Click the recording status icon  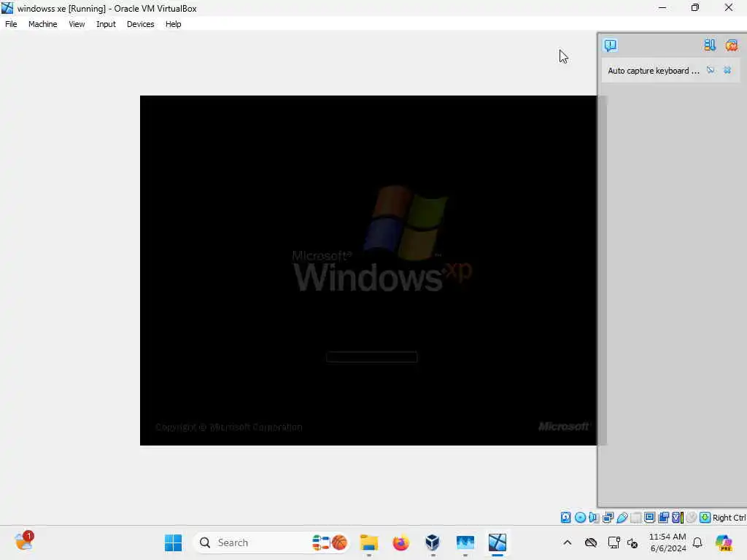tap(663, 518)
